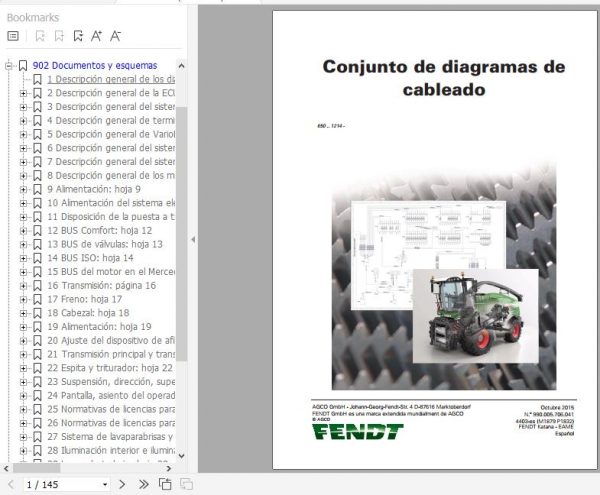Viewport: 600px width, 495px height.
Task: Click the harvester photo on the cover page
Action: pos(476,316)
